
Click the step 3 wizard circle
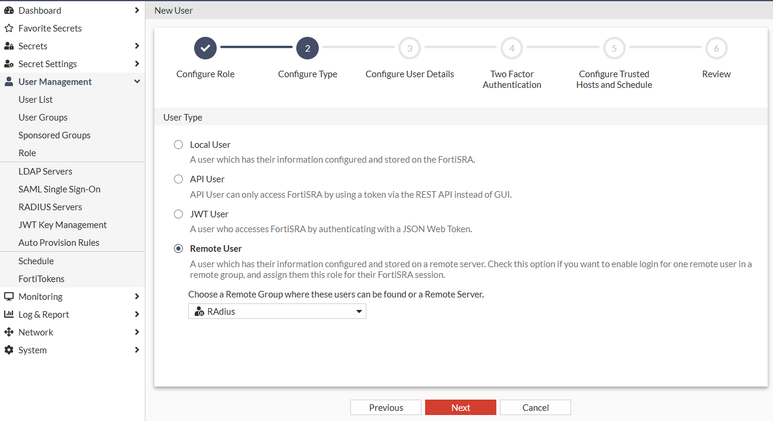410,48
